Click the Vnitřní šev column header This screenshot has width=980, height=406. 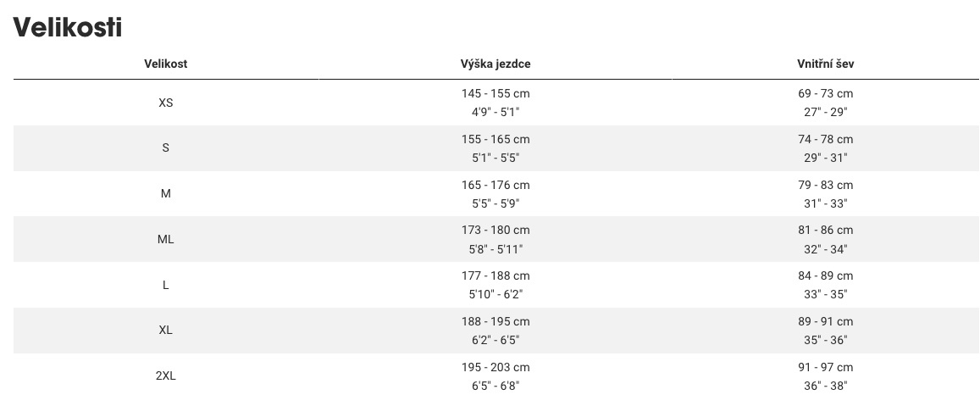[x=825, y=64]
